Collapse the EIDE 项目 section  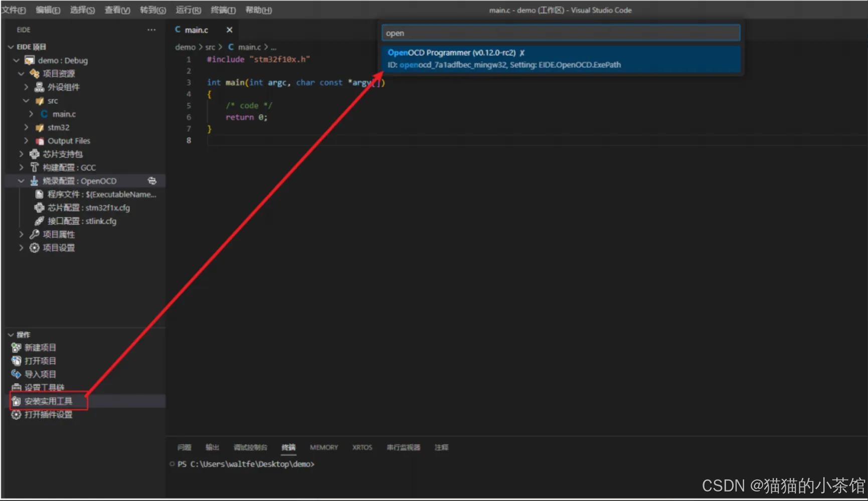click(x=11, y=47)
